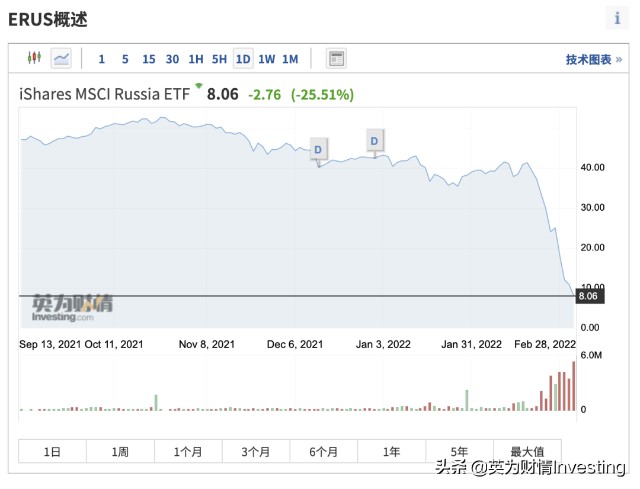Select the candlestick chart type icon
The width and height of the screenshot is (640, 489).
34,58
